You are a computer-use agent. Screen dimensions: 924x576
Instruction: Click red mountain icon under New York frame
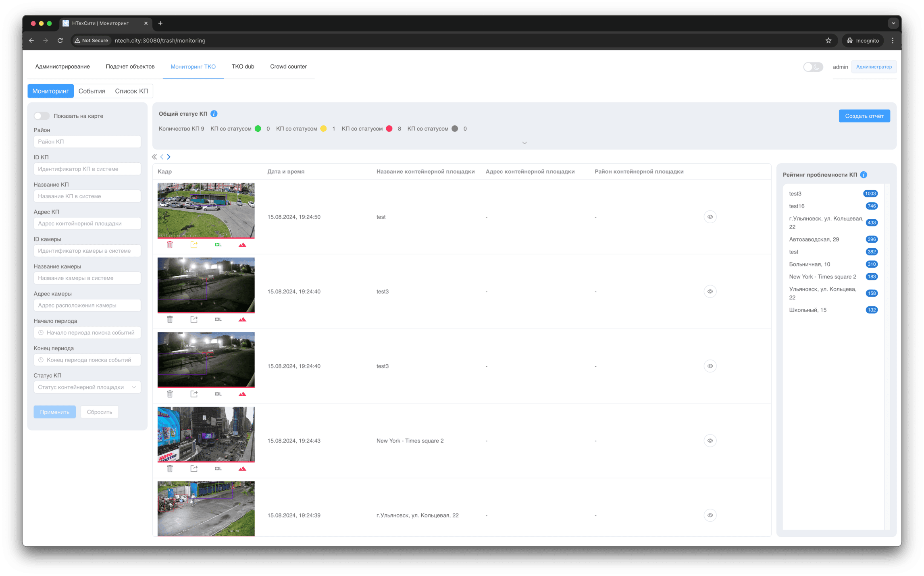pyautogui.click(x=242, y=468)
